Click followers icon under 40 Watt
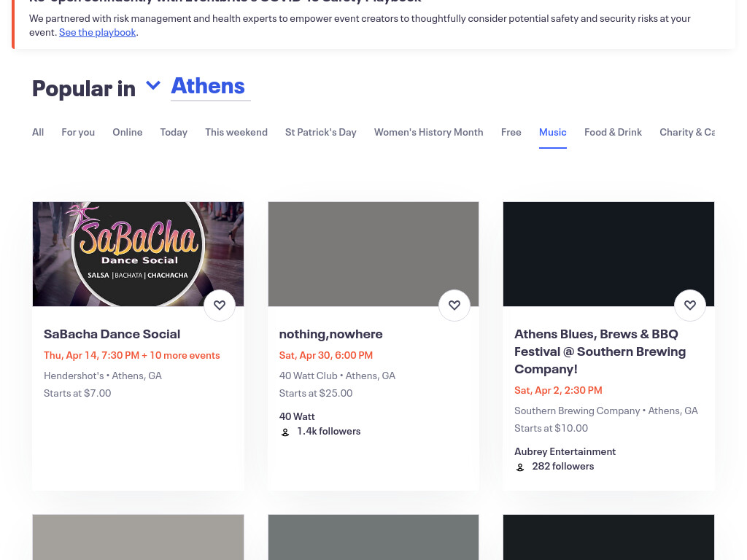The width and height of the screenshot is (747, 560). (x=285, y=432)
